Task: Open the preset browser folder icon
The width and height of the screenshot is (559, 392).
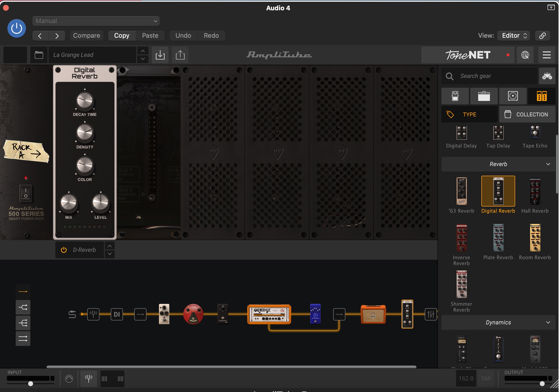Action: click(x=39, y=55)
